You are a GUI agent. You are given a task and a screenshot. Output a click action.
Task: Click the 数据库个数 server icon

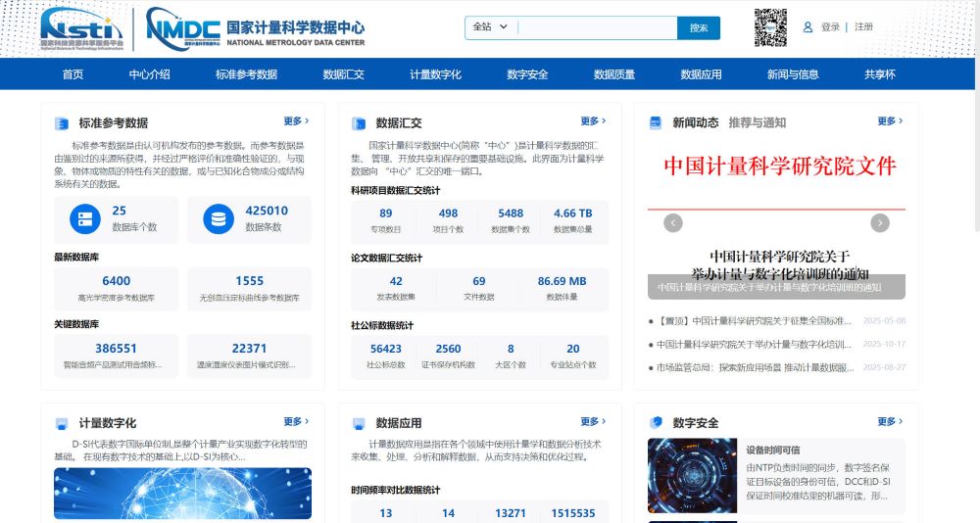(x=85, y=219)
